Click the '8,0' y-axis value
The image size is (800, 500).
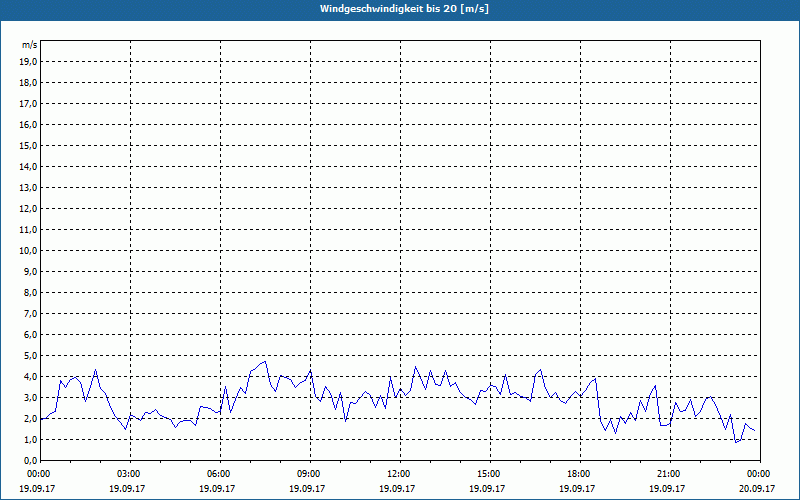point(30,292)
